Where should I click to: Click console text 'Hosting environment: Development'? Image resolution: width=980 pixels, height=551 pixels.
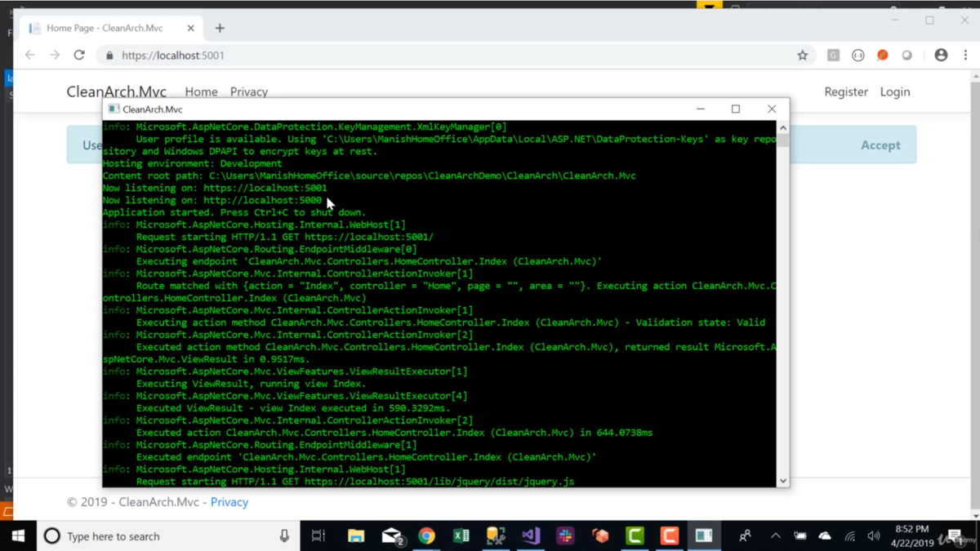click(x=192, y=163)
